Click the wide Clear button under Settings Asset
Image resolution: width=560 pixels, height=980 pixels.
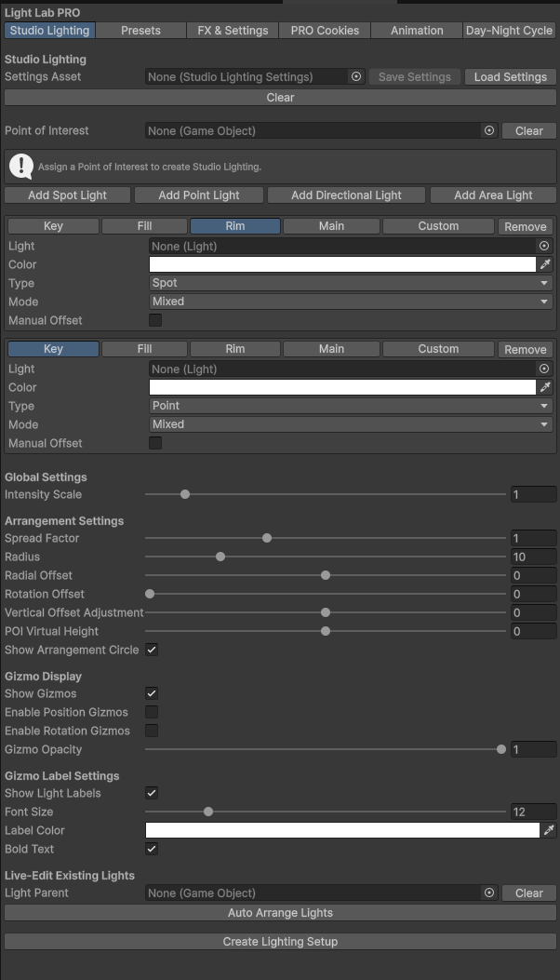[280, 98]
